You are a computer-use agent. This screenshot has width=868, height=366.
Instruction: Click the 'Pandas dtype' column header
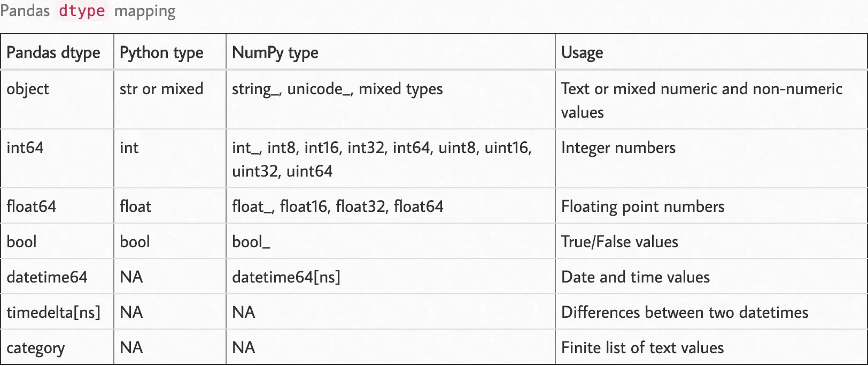53,52
